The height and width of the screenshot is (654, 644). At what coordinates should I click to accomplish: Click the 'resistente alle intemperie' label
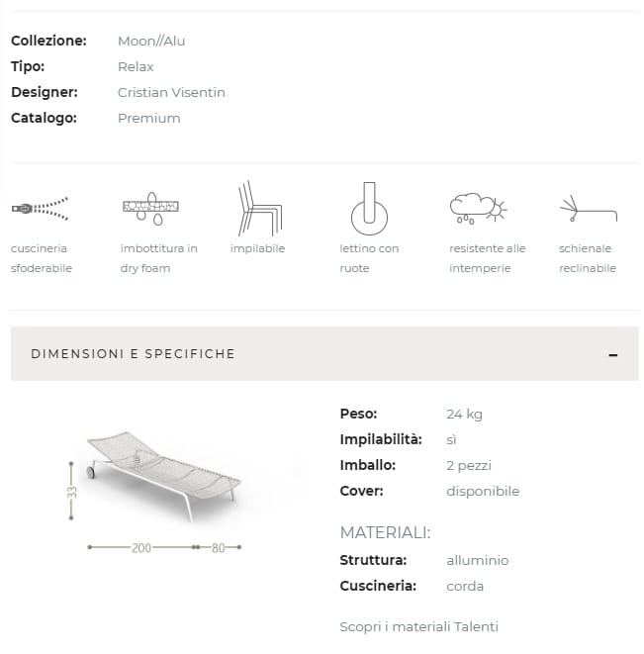[488, 258]
